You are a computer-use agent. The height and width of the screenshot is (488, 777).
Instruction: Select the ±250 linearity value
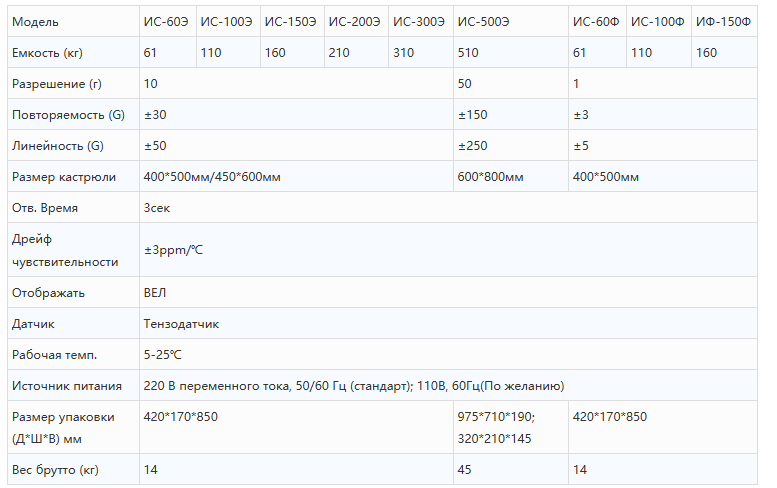tap(473, 146)
